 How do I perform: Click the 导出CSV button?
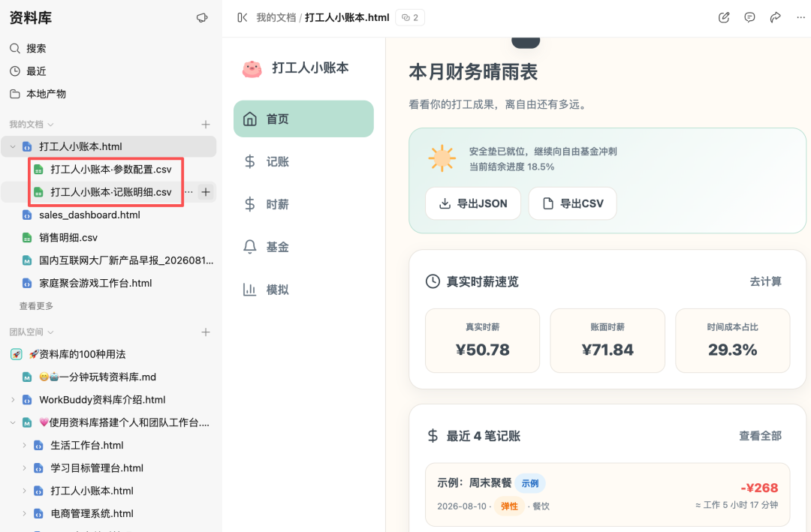click(572, 203)
